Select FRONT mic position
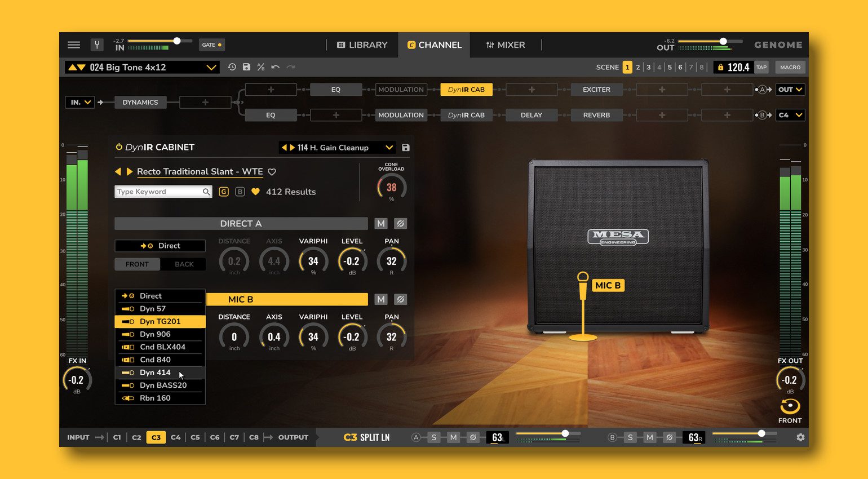This screenshot has width=868, height=479. [x=137, y=264]
